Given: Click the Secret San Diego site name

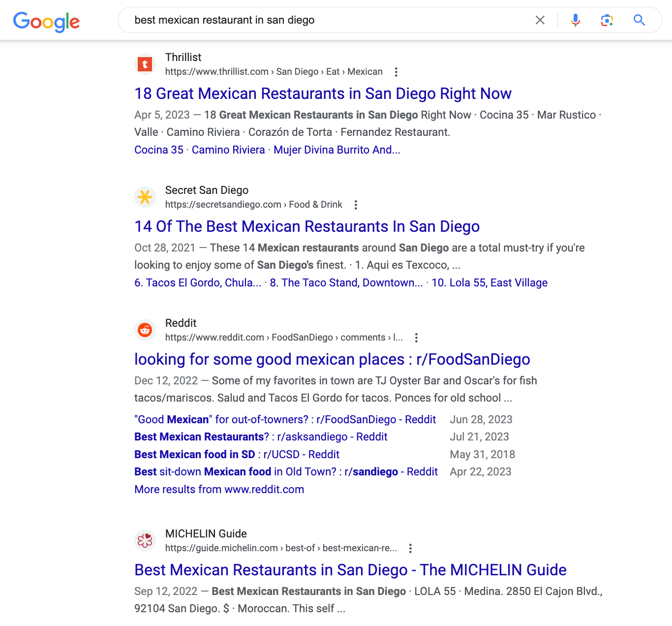Looking at the screenshot, I should point(207,190).
